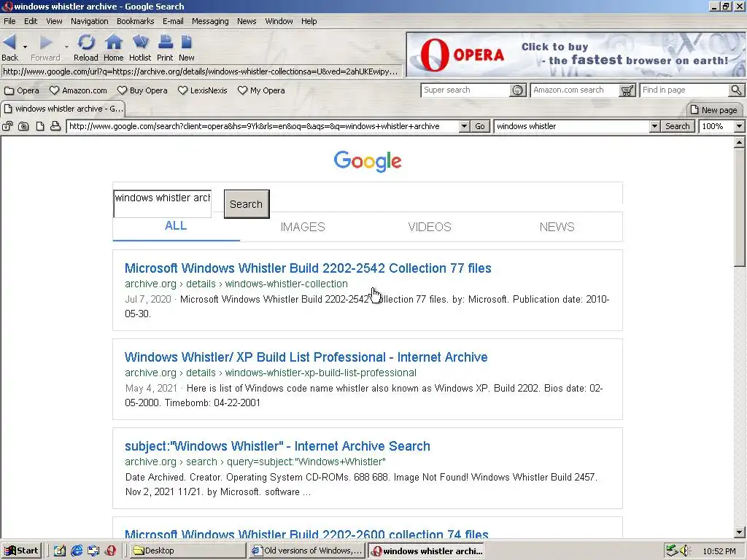Focus the Amazon.com search field

[x=575, y=90]
